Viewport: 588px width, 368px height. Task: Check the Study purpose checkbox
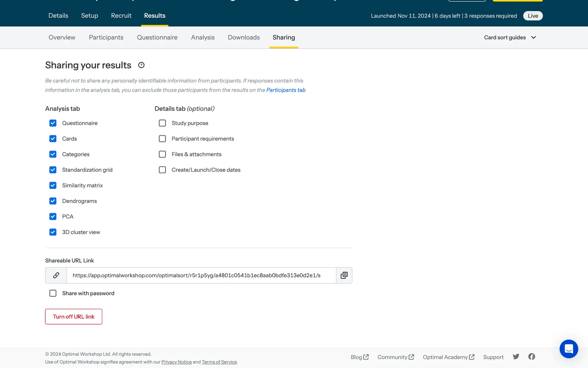point(162,123)
